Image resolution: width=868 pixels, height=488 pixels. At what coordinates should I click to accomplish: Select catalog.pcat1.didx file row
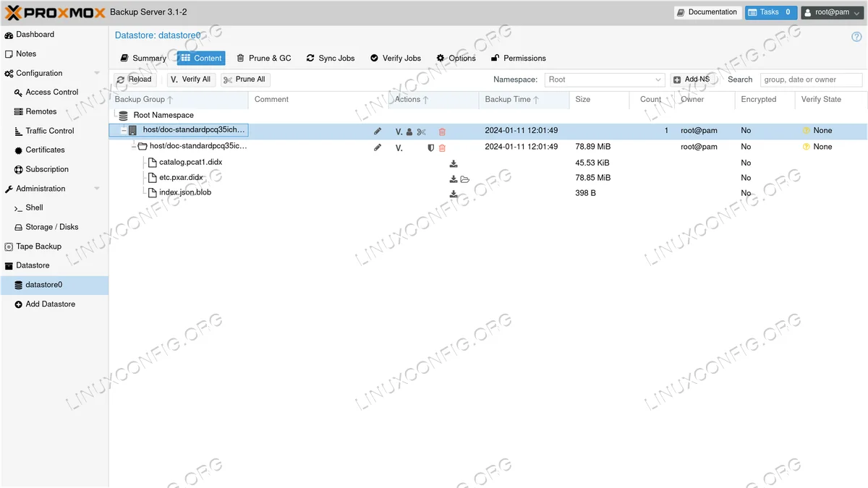[488, 163]
